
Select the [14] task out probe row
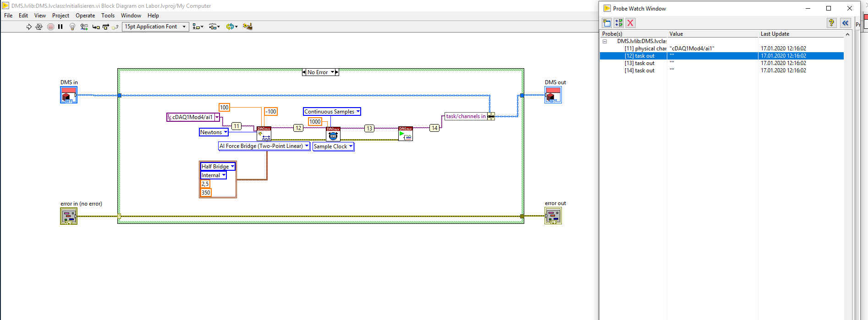(x=721, y=71)
